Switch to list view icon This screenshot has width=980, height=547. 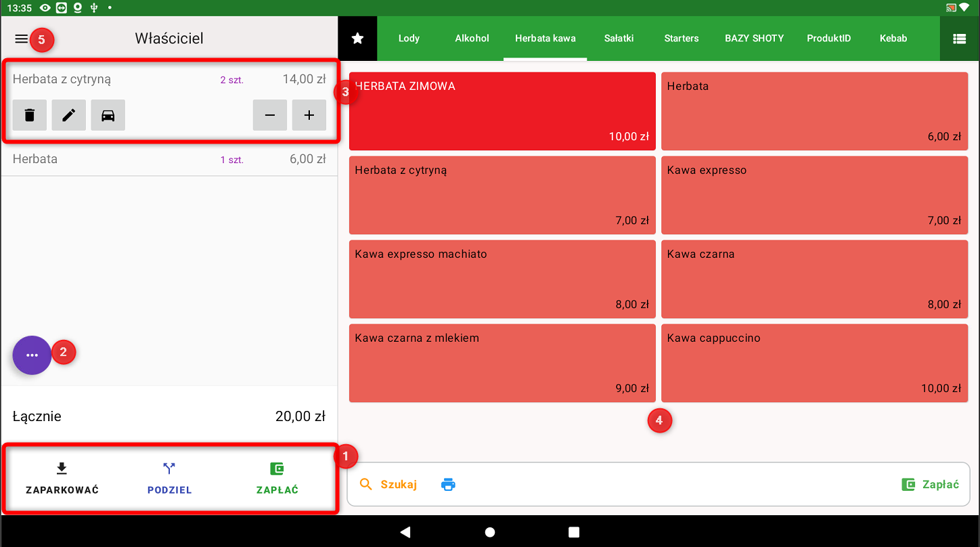(x=959, y=39)
